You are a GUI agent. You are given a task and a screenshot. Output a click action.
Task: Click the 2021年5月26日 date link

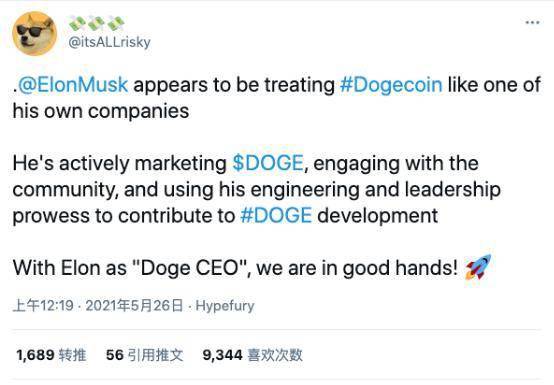(x=134, y=306)
